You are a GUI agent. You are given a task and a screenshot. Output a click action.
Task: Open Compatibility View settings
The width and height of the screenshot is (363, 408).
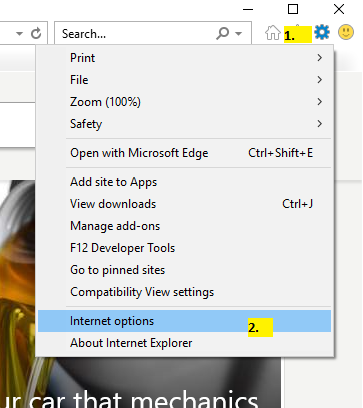coord(185,292)
